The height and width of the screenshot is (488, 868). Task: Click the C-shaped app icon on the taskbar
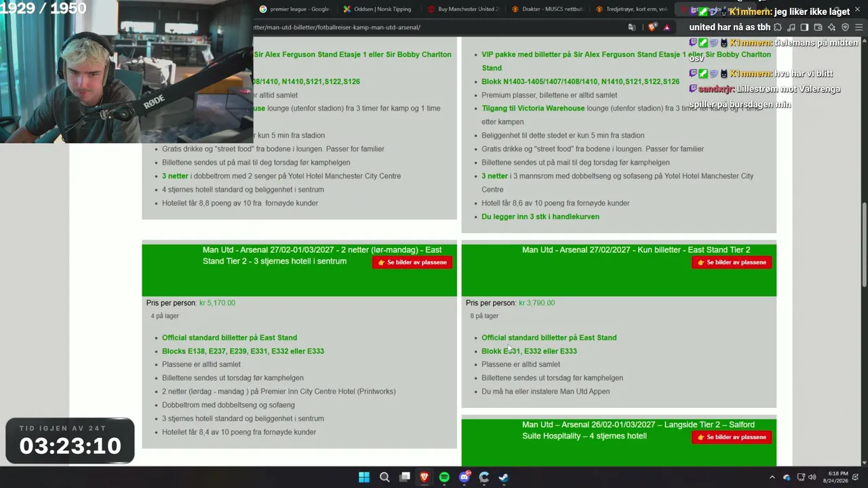(484, 477)
